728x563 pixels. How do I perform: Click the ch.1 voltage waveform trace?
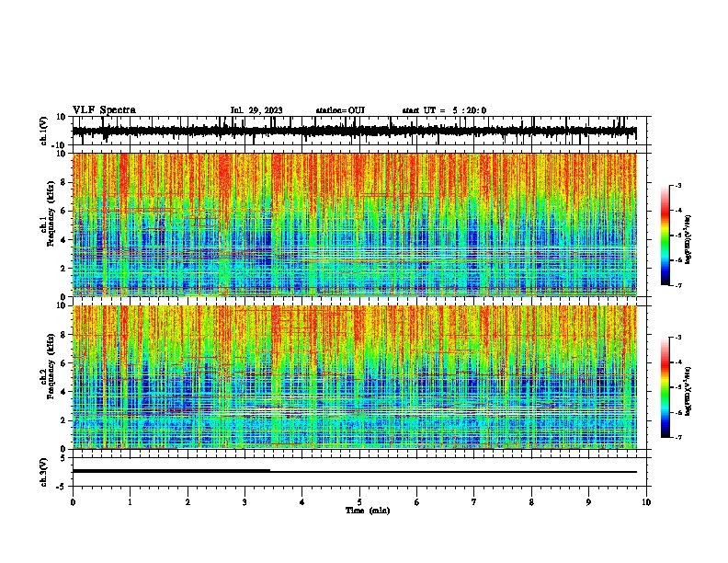pyautogui.click(x=354, y=132)
